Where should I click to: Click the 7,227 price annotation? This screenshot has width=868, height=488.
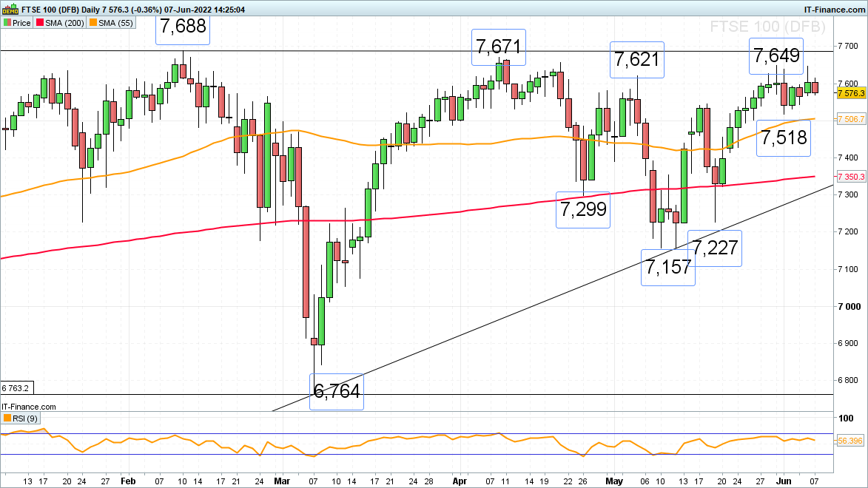715,248
